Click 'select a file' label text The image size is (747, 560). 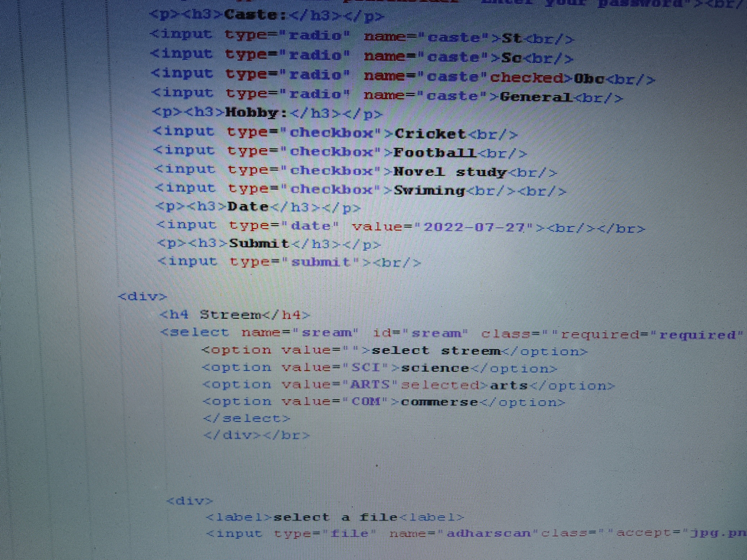coord(335,517)
